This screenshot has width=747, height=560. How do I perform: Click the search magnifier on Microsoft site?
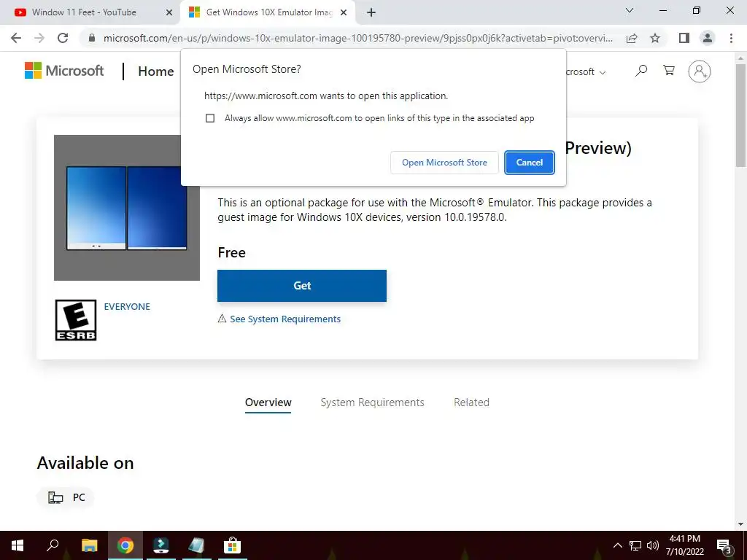pyautogui.click(x=641, y=71)
